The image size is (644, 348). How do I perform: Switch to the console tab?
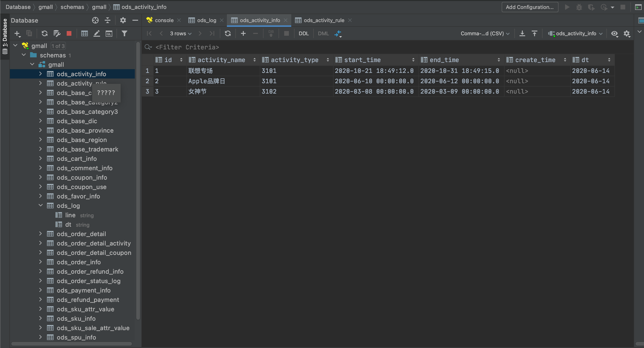164,20
